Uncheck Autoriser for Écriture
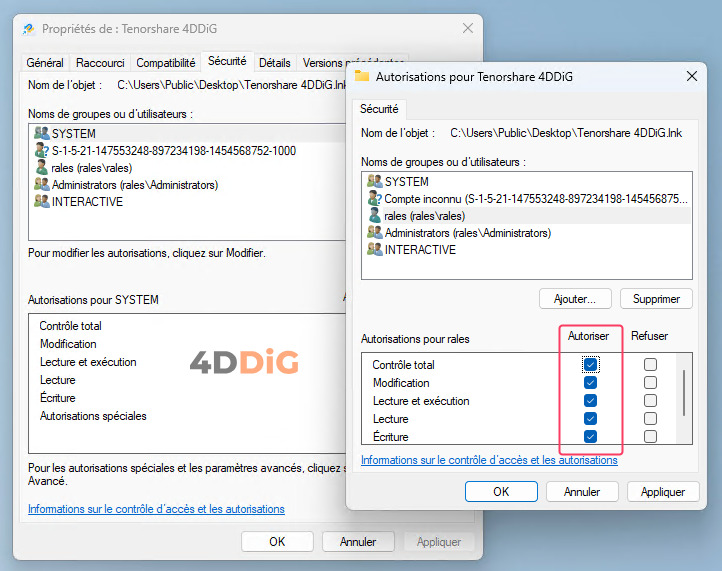 tap(590, 436)
